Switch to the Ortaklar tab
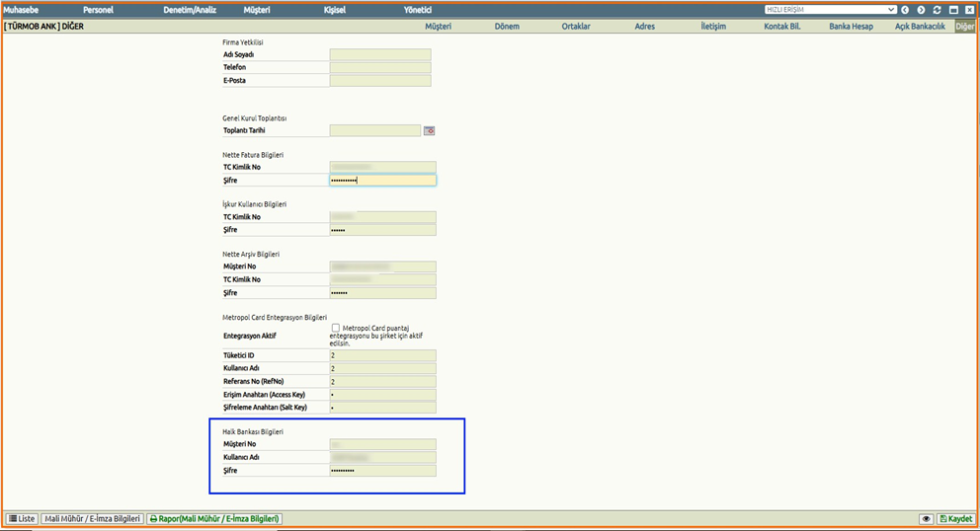Viewport: 980px width, 531px height. click(576, 27)
